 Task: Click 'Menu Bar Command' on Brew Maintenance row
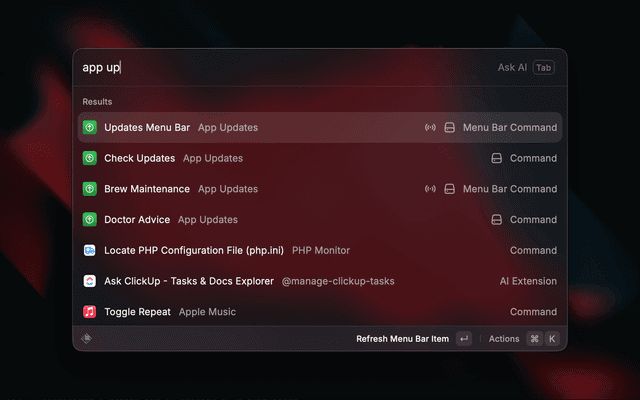pyautogui.click(x=510, y=189)
